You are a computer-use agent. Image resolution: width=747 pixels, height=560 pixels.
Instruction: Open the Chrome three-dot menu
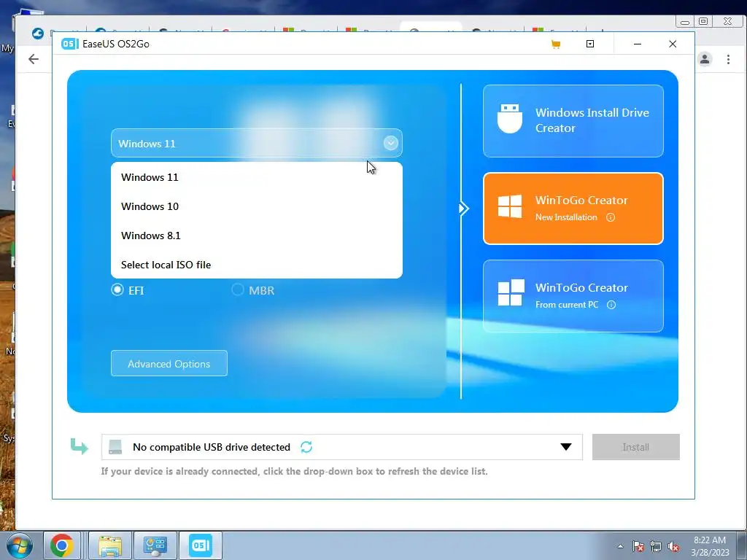[x=728, y=59]
